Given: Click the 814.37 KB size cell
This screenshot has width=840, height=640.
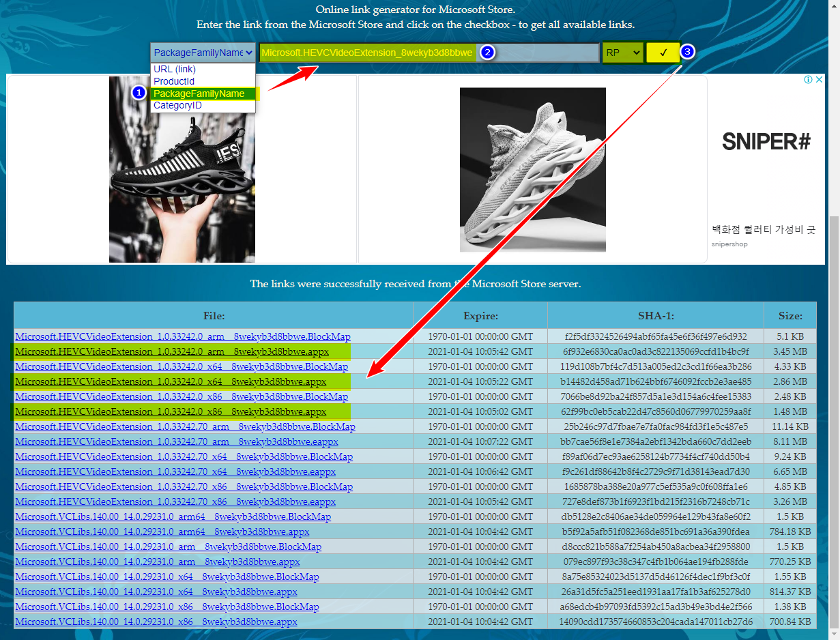Looking at the screenshot, I should pos(790,592).
